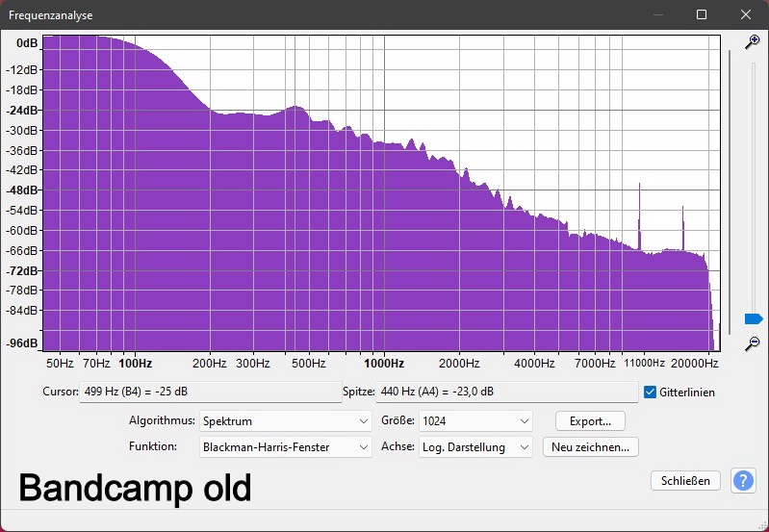Screen dimensions: 769x532
Task: Maximize the Frequenzanalyse window
Action: click(702, 14)
